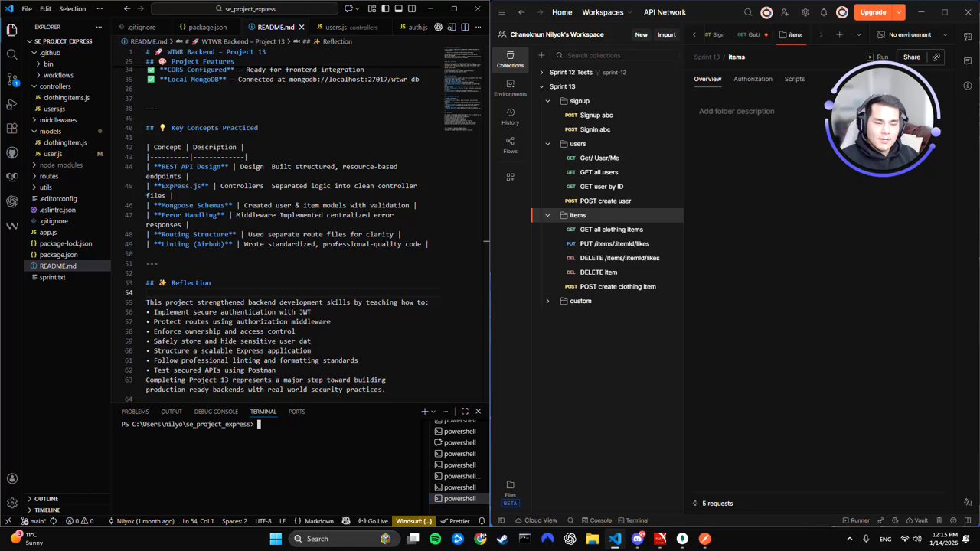Toggle VS Code primary side bar

click(385, 9)
